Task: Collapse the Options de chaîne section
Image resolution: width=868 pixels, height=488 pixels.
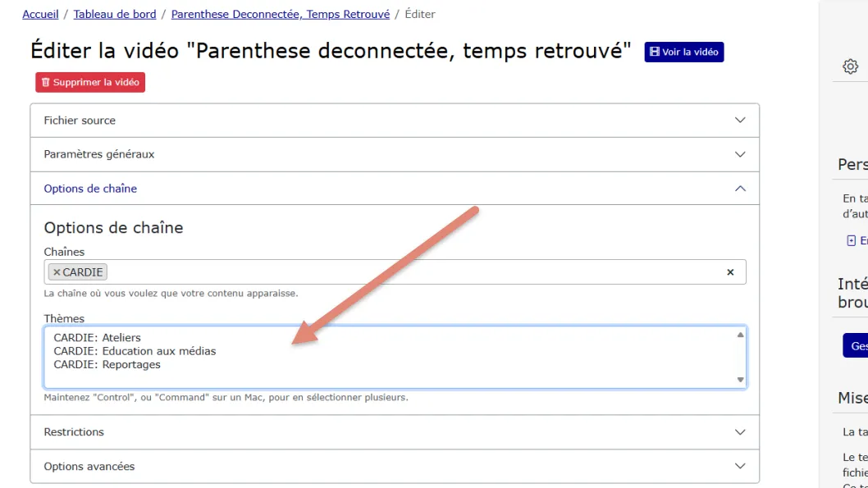Action: [x=395, y=189]
